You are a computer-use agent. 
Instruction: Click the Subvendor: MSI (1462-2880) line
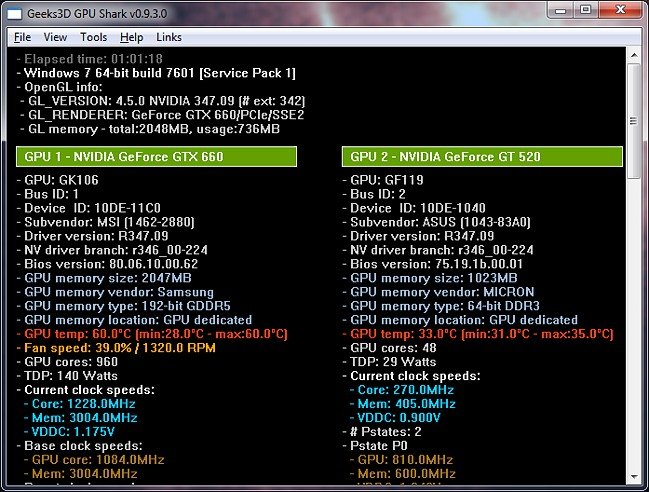point(106,222)
